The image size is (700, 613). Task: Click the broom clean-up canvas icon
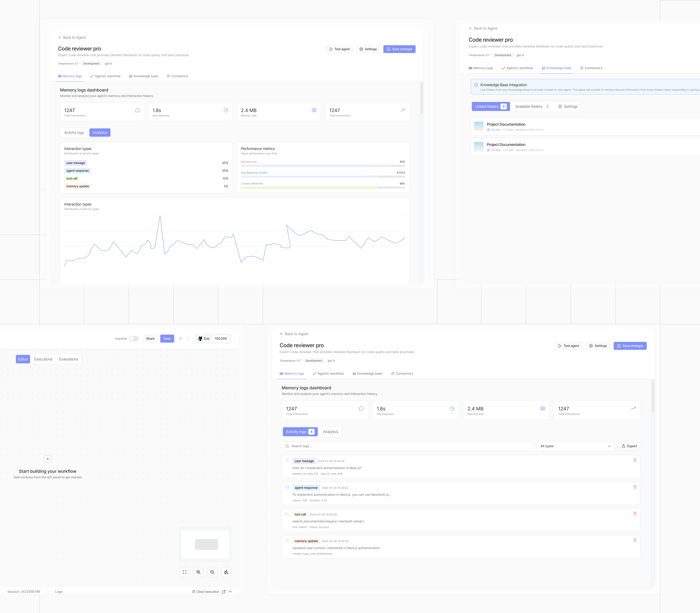226,572
